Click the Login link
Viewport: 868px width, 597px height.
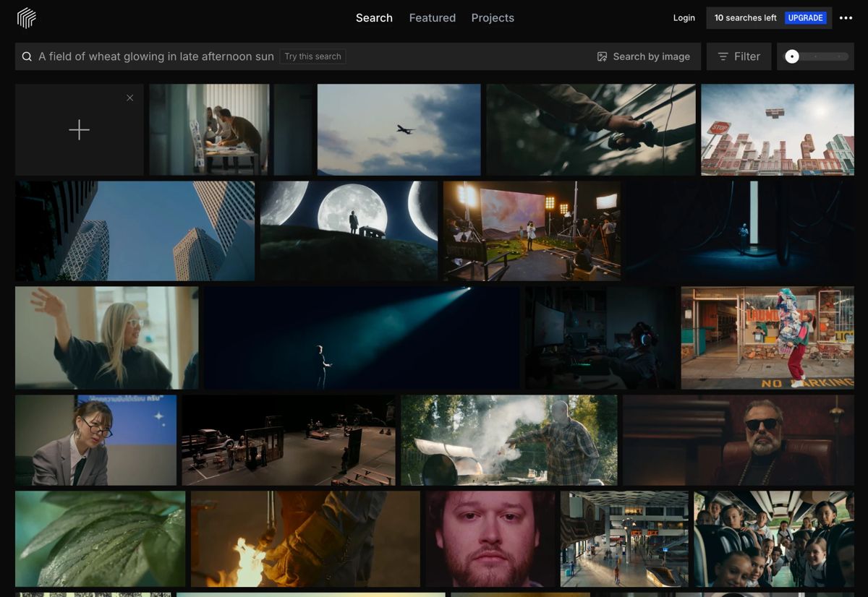[684, 18]
